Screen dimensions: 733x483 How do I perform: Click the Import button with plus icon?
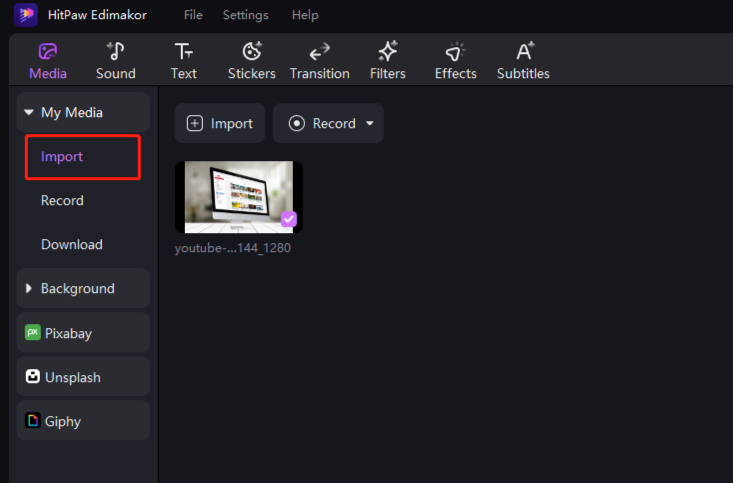220,124
